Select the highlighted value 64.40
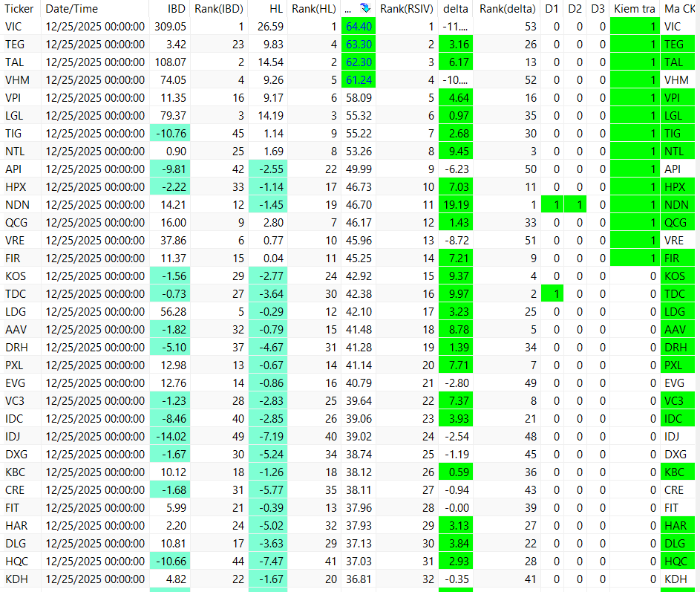Viewport: 700px width, 592px height. (x=359, y=26)
